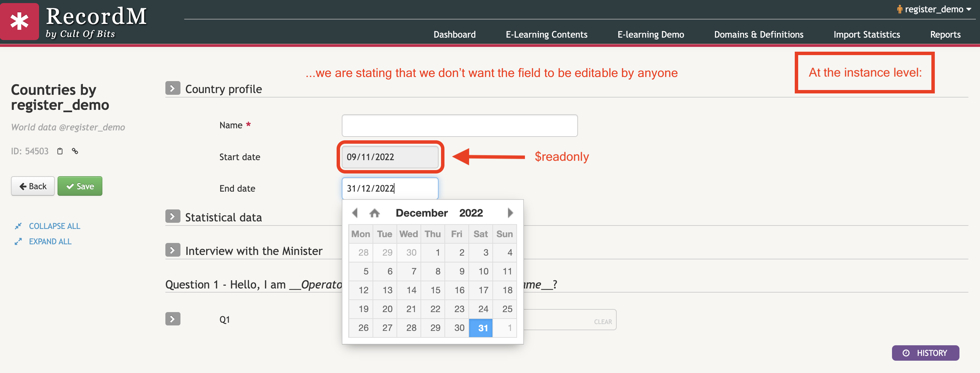This screenshot has height=373, width=980.
Task: Click the Back button
Action: pyautogui.click(x=32, y=186)
